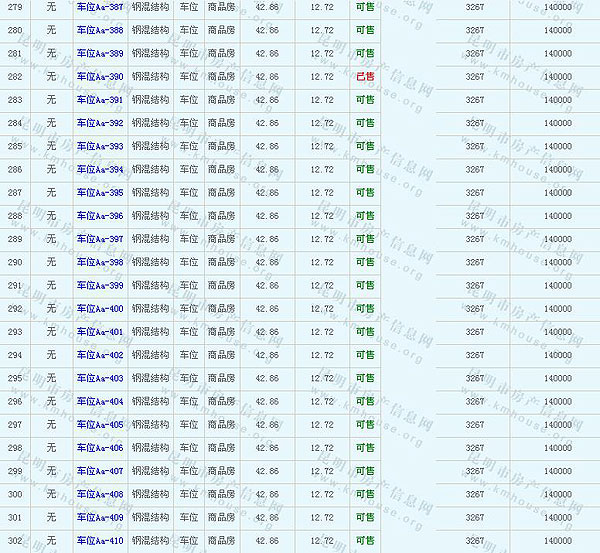
Task: Click row number 300 cell
Action: [15, 494]
